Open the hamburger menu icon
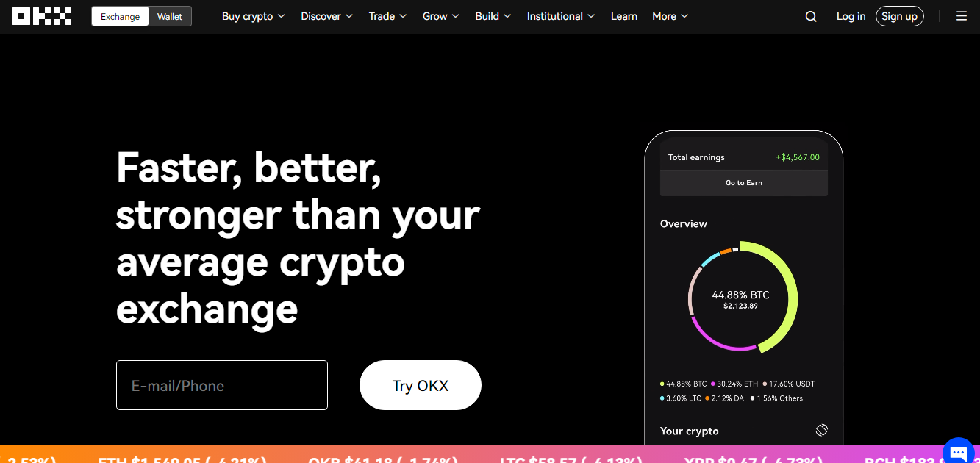This screenshot has height=463, width=980. tap(962, 16)
